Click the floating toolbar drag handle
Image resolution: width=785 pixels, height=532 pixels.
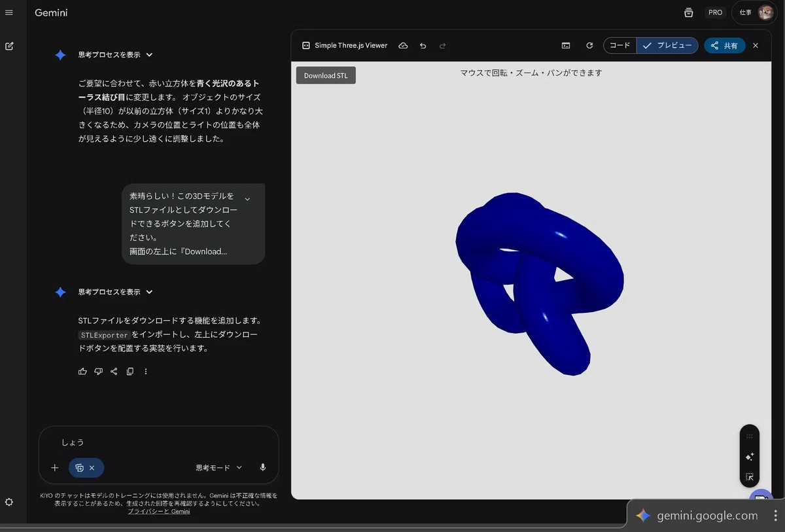(750, 436)
